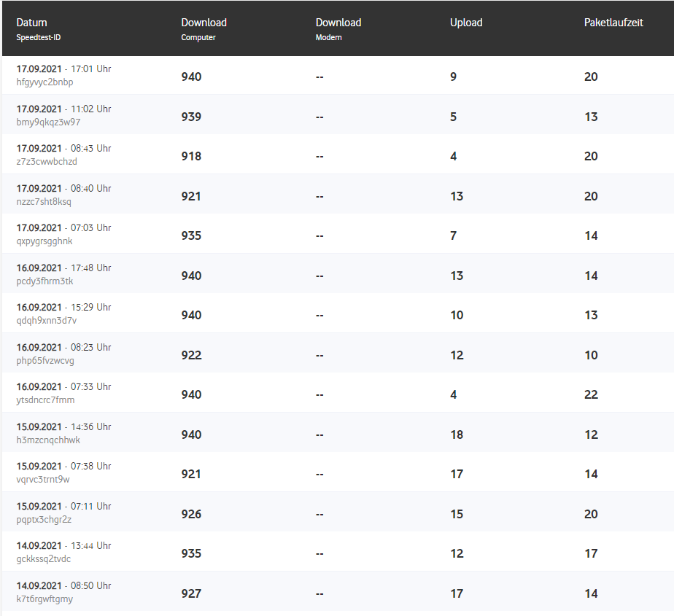Click download value 922 in the table
This screenshot has width=674, height=616.
coord(191,355)
